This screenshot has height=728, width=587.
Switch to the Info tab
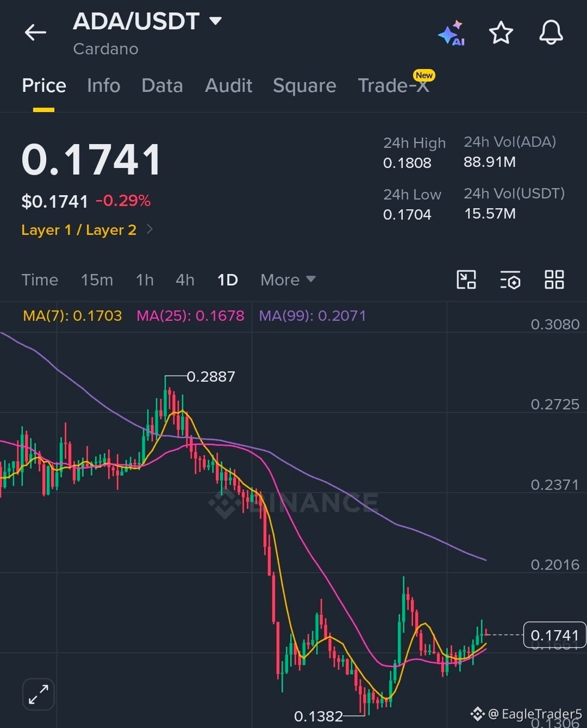(104, 85)
